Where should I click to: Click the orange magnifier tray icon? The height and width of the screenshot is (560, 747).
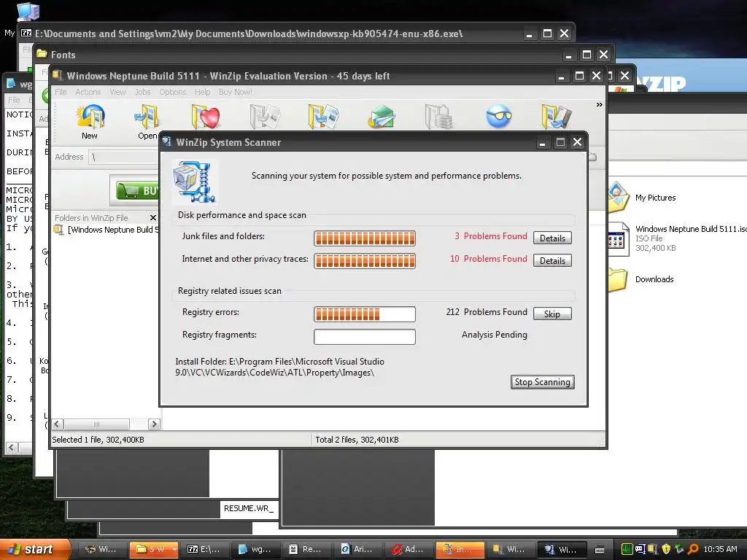[693, 549]
